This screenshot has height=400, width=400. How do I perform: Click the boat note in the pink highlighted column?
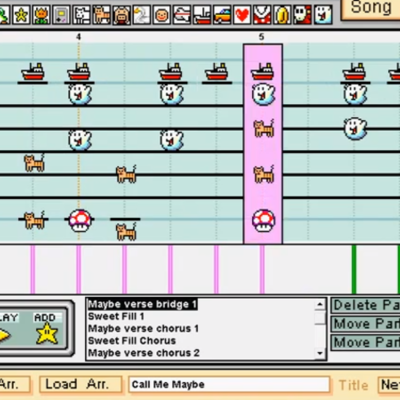[x=263, y=71]
